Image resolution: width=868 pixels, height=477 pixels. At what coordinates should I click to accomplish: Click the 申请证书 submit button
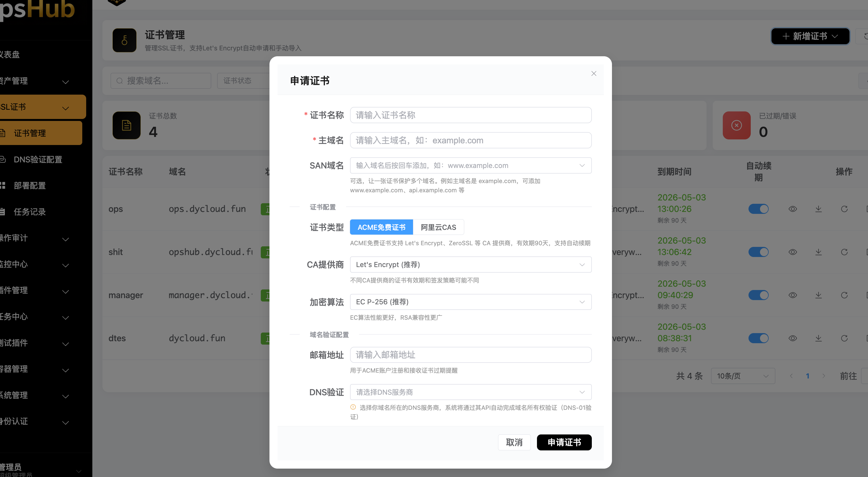tap(564, 442)
